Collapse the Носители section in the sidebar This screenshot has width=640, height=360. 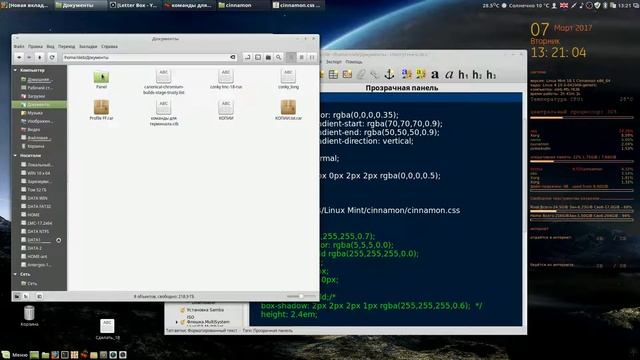click(16, 156)
